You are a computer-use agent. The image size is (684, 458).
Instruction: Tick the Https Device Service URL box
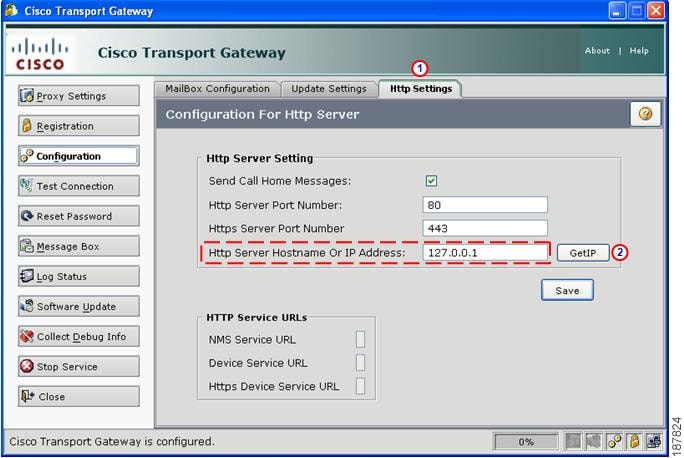(x=360, y=386)
